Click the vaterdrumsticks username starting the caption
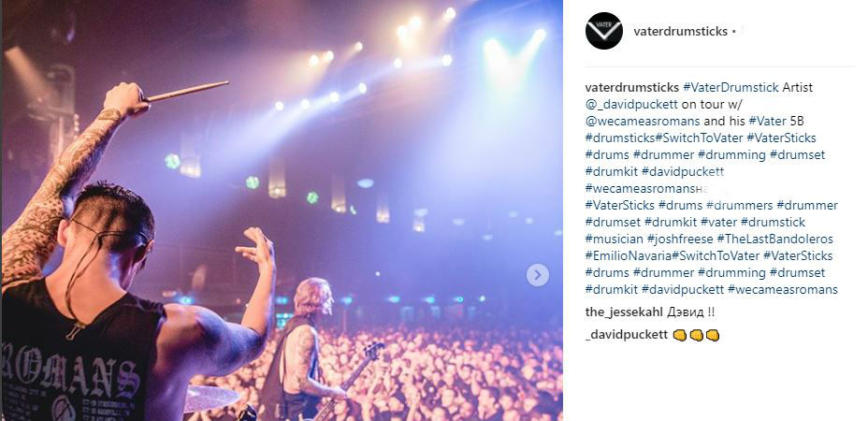 click(631, 88)
